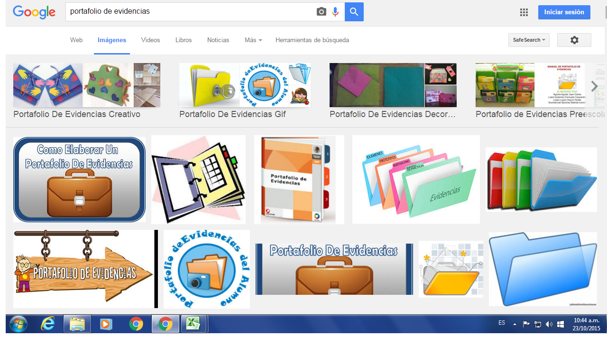Viewport: 607px width, 364px height.
Task: Switch to the active Chrome window in taskbar
Action: click(166, 324)
